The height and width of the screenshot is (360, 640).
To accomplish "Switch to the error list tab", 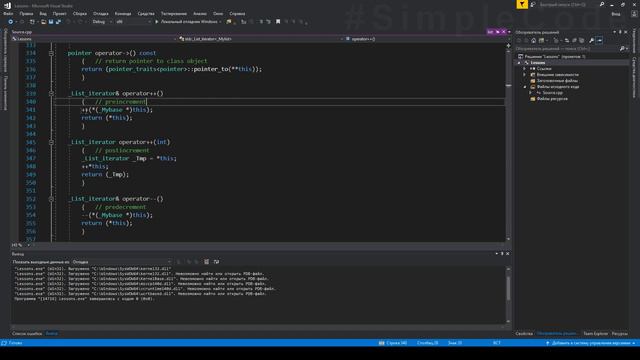I will click(27, 333).
